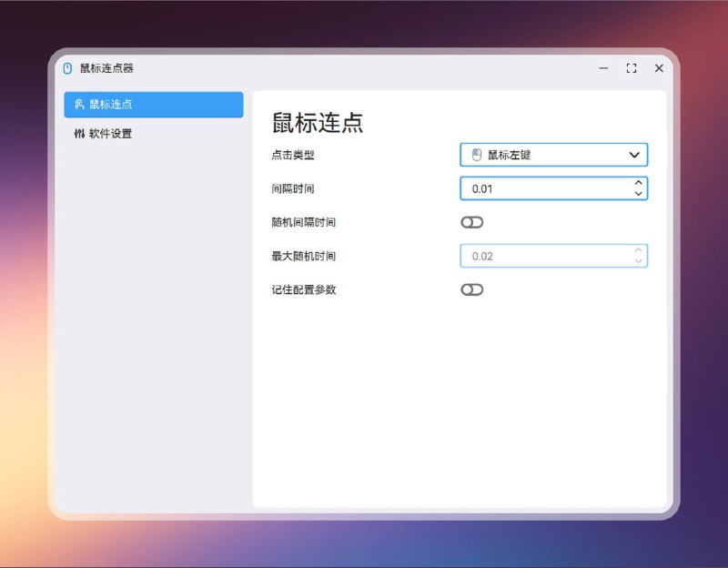Select the mouse cursor icon beside 鼠标连点
The height and width of the screenshot is (568, 728).
(80, 105)
